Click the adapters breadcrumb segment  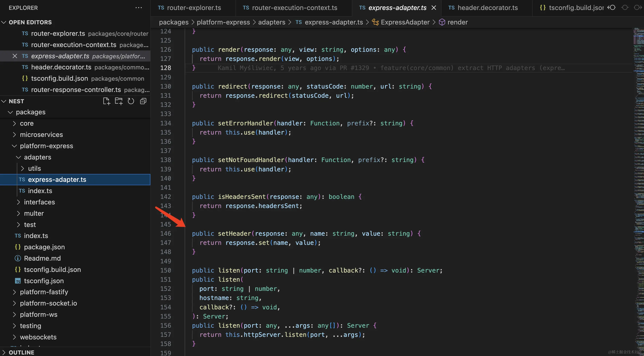tap(272, 22)
